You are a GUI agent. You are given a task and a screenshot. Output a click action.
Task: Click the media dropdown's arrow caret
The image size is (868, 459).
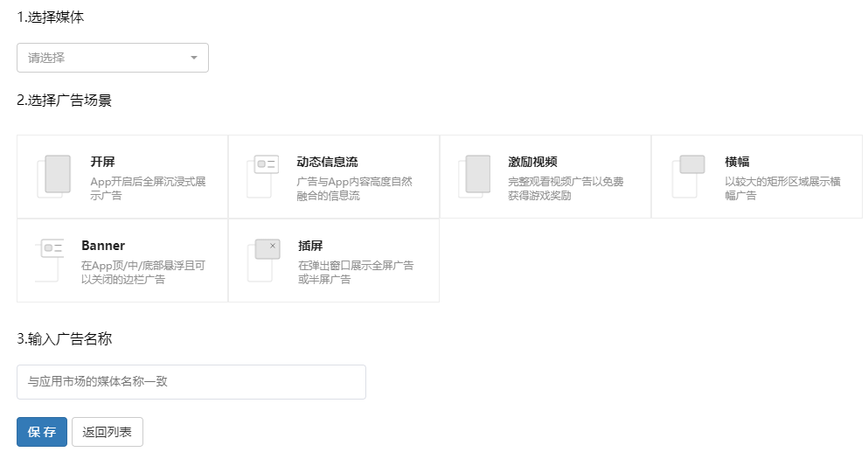pos(193,59)
